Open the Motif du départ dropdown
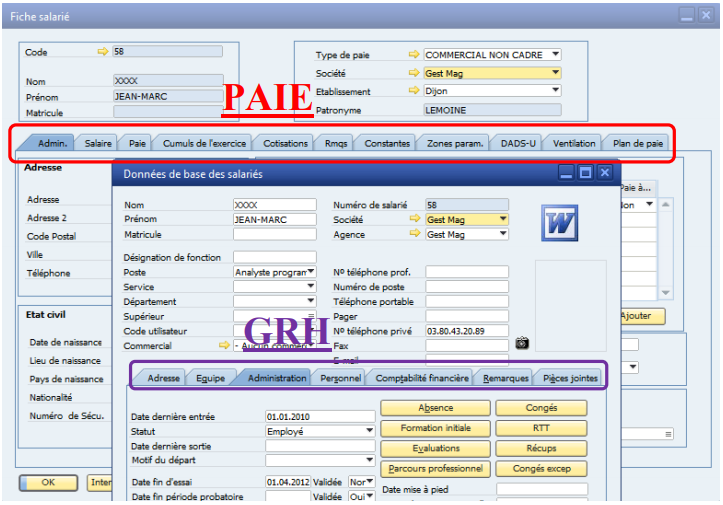The width and height of the screenshot is (723, 505). [369, 460]
